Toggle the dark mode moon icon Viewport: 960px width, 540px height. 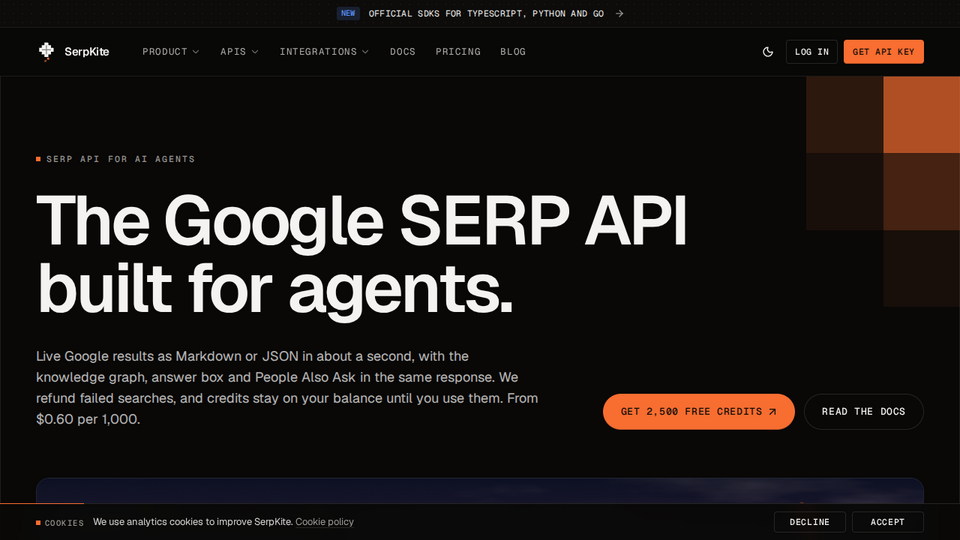point(768,52)
